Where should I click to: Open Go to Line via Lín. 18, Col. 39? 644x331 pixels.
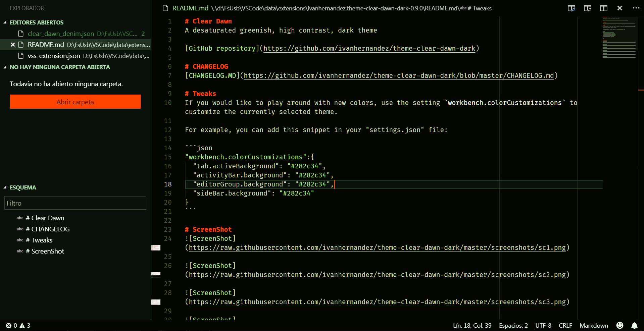coord(472,326)
